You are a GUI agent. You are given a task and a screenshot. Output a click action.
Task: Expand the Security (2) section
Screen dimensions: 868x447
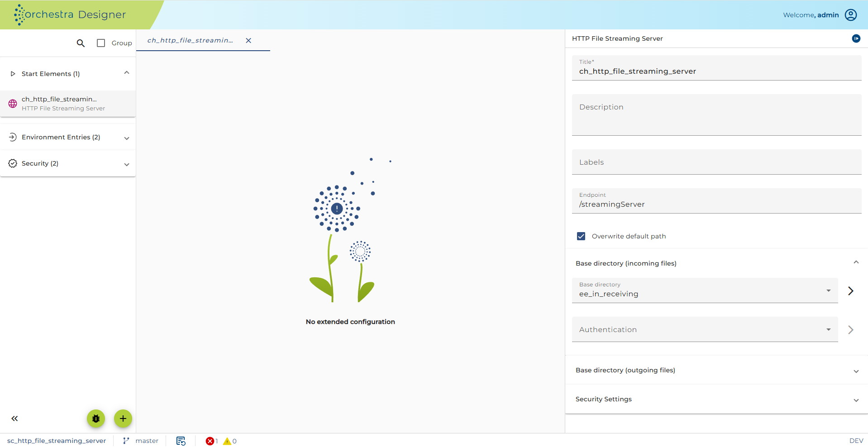pyautogui.click(x=68, y=163)
